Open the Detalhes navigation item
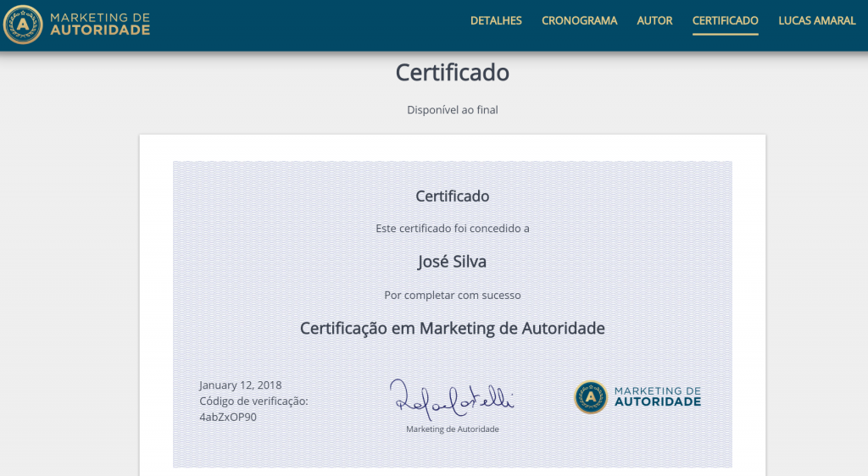 496,21
